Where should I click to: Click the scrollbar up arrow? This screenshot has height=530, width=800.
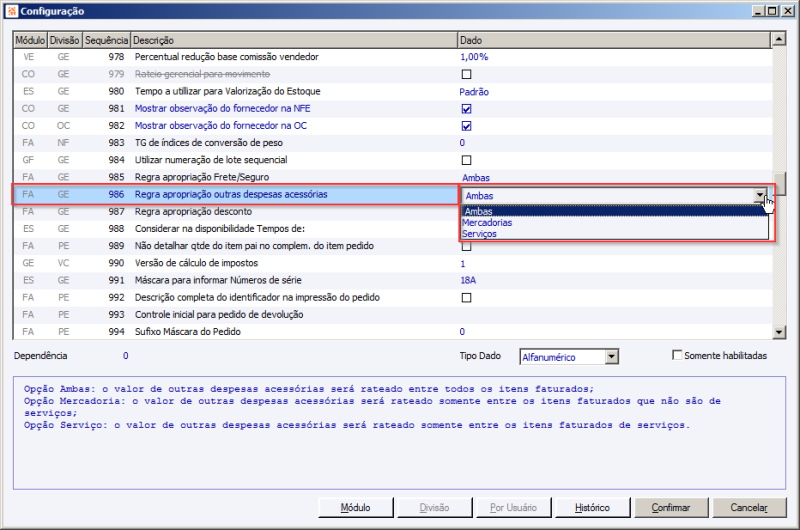(779, 39)
